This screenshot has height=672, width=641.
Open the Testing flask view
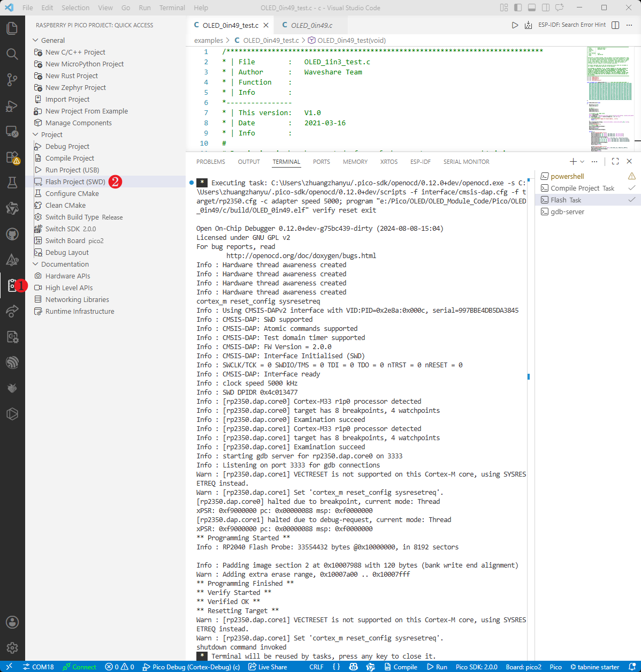coord(12,183)
